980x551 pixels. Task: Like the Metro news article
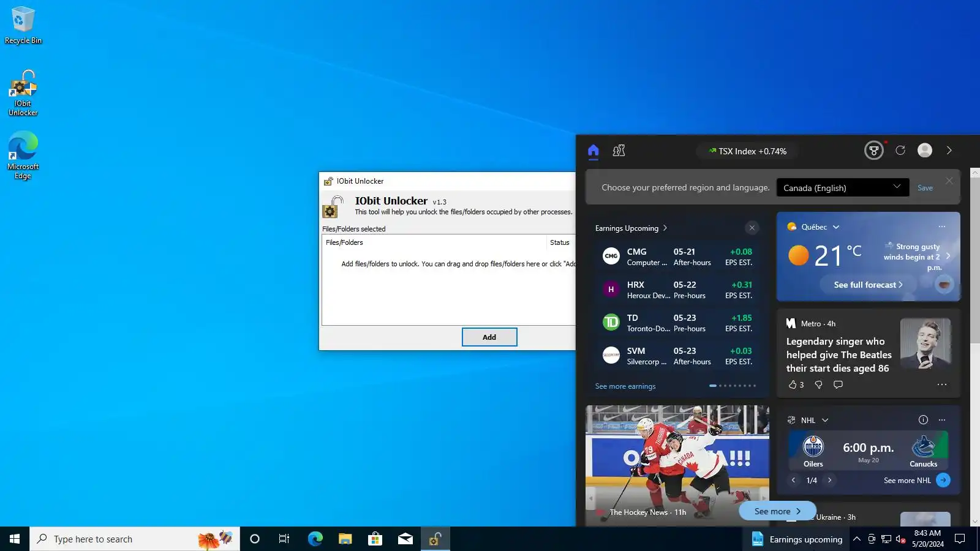coord(796,384)
